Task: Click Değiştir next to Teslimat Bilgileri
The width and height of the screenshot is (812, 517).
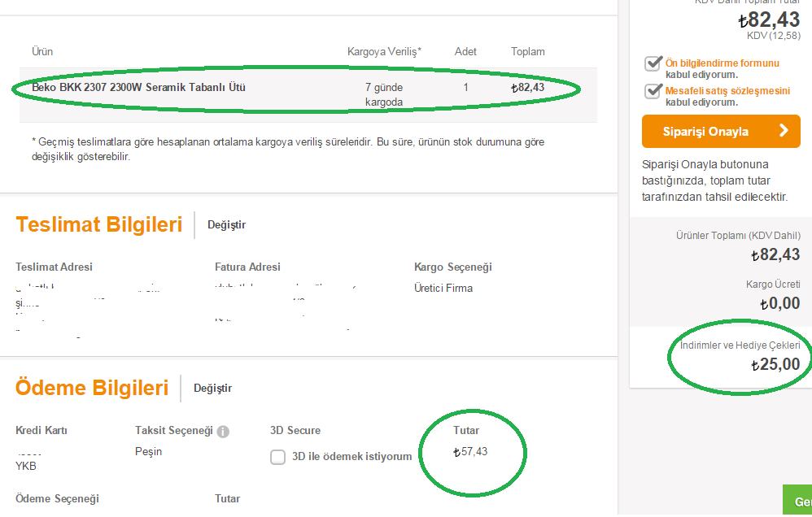Action: coord(226,225)
